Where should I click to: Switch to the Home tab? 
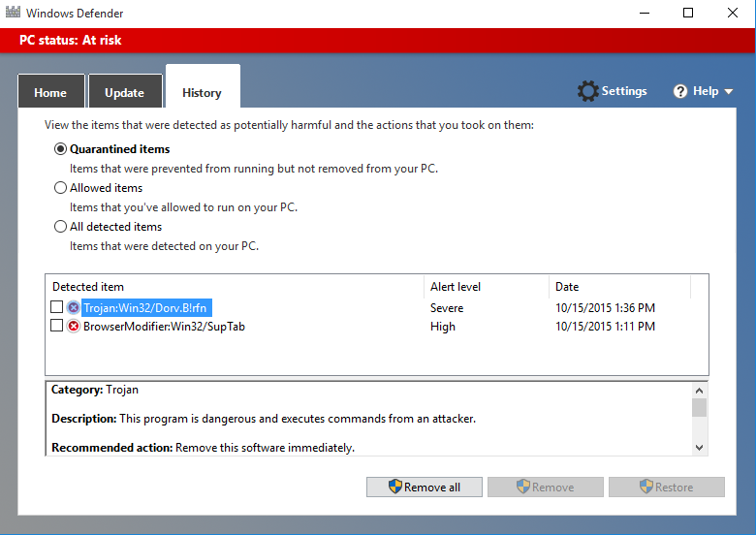[50, 91]
